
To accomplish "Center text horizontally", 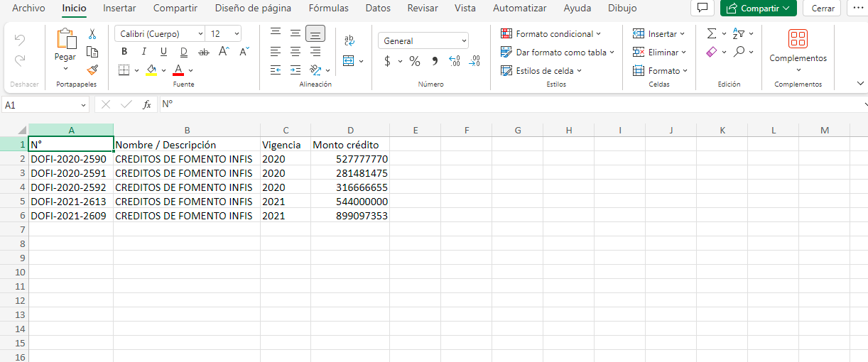I will 295,52.
